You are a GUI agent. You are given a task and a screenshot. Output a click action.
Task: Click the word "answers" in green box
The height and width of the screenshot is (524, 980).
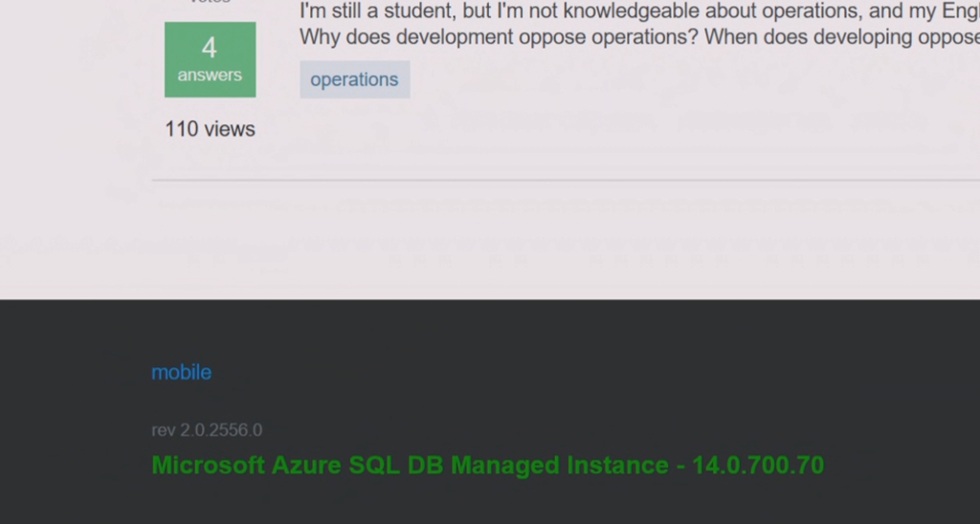(210, 75)
